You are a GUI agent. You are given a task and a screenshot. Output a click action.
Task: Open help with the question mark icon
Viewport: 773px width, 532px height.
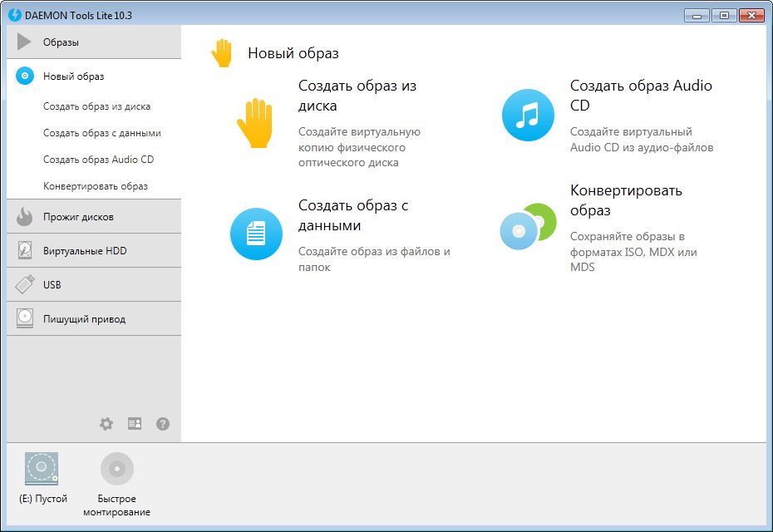[x=163, y=424]
